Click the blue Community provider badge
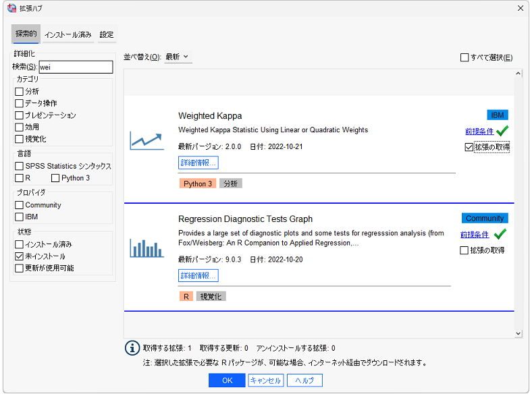Image resolution: width=532 pixels, height=396 pixels. pyautogui.click(x=484, y=219)
